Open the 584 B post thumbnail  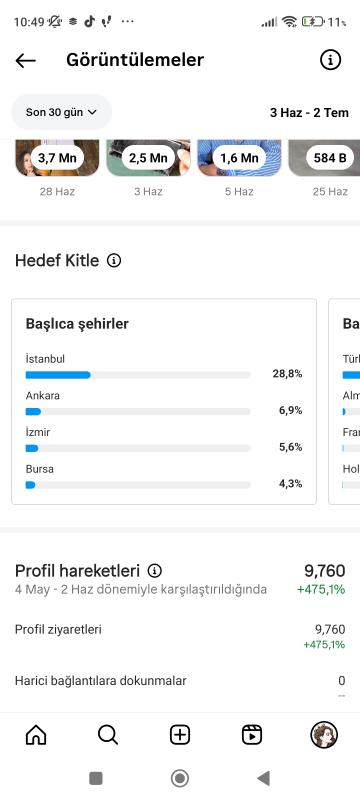click(x=324, y=158)
